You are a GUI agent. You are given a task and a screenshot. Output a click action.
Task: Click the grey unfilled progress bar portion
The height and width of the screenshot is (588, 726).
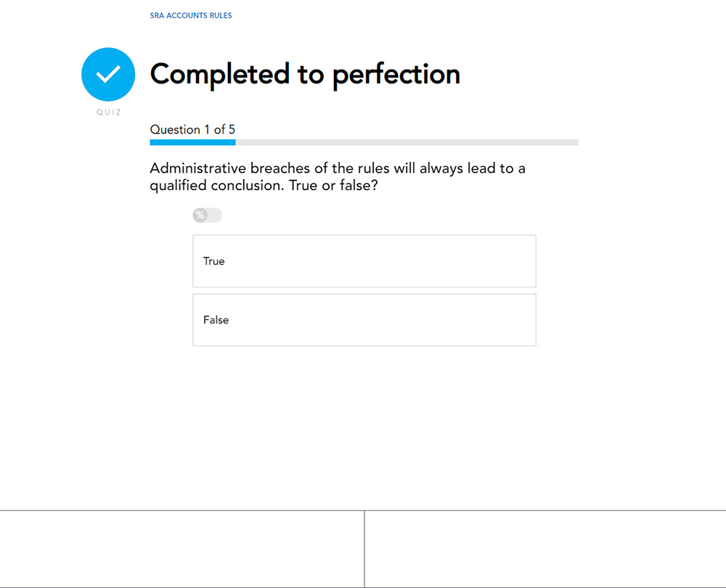[x=407, y=142]
